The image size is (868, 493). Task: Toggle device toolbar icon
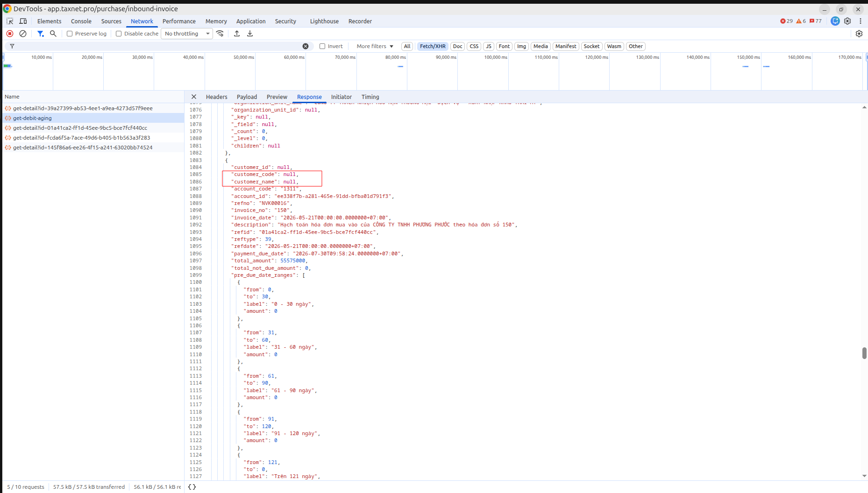tap(23, 21)
